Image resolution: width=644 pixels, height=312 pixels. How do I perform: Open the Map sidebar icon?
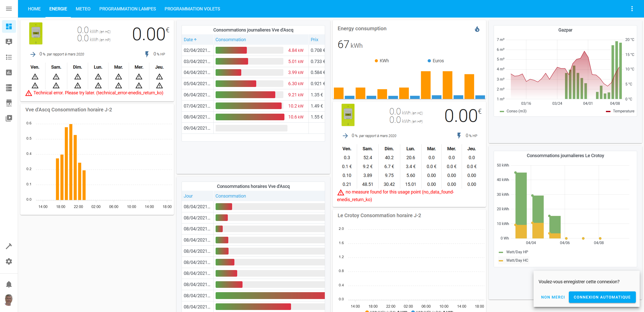coord(9,42)
